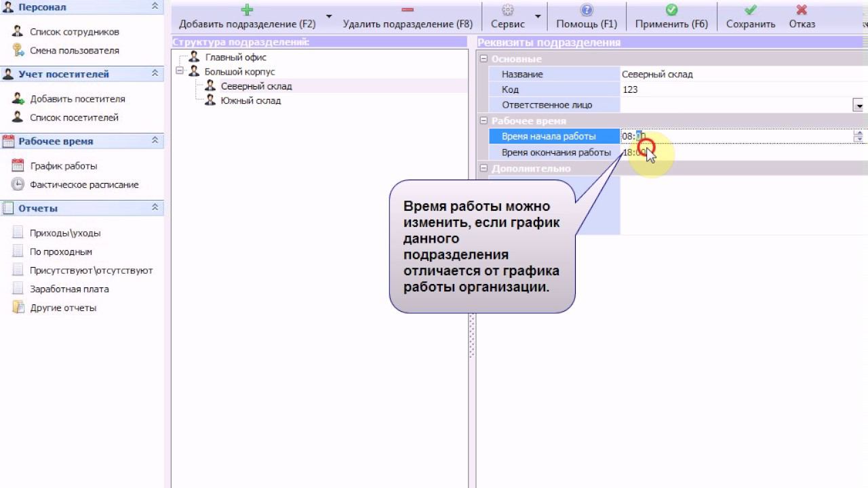
Task: Click the Присутствуют\отсутствуют report icon
Action: pos(18,270)
